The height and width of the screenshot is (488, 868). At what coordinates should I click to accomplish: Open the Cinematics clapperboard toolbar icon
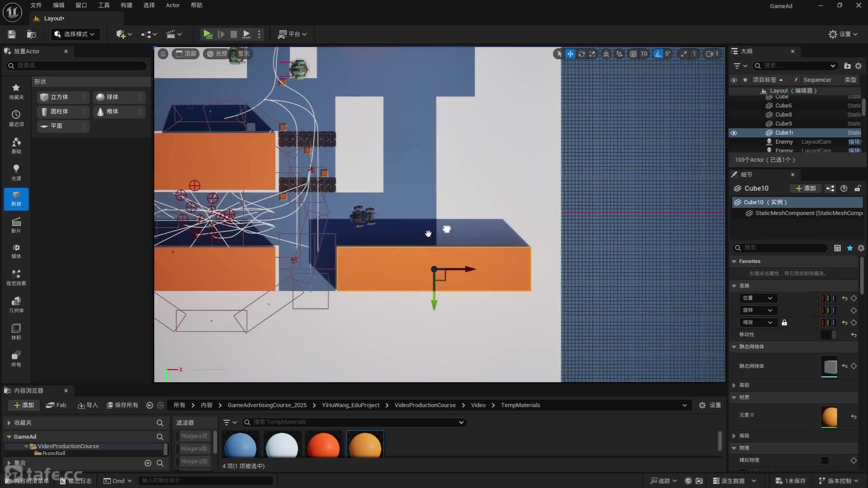coord(171,34)
